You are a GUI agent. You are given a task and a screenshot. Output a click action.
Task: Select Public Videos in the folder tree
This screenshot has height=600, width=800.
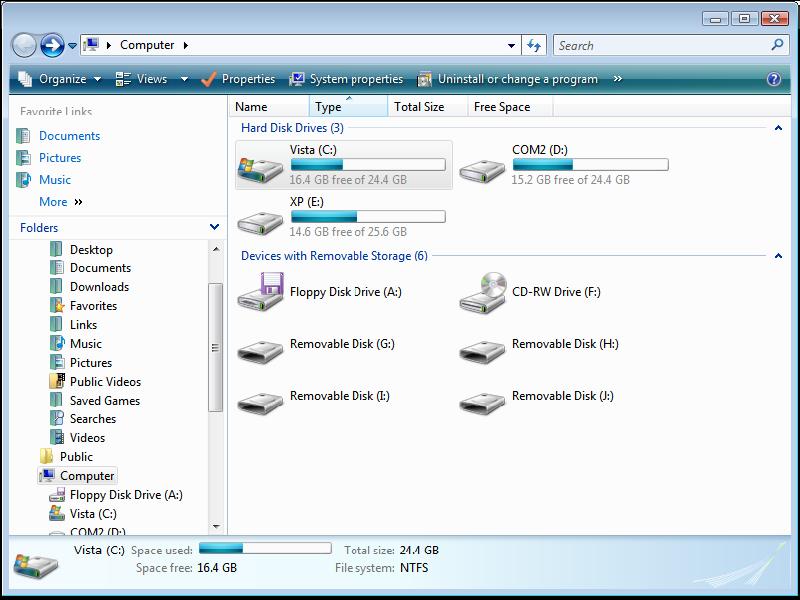pyautogui.click(x=106, y=382)
